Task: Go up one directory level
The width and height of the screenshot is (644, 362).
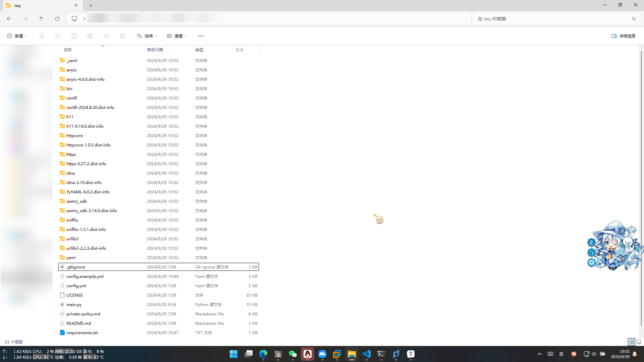Action: [41, 19]
